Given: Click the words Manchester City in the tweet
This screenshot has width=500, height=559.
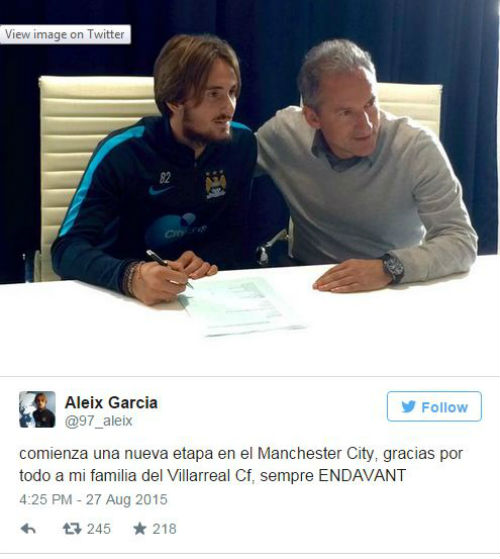Looking at the screenshot, I should click(315, 454).
